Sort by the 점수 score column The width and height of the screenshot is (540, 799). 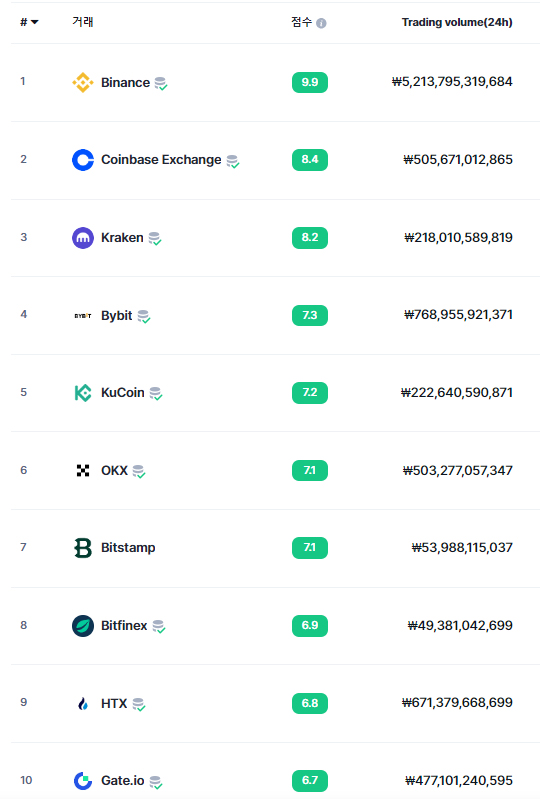tap(301, 22)
